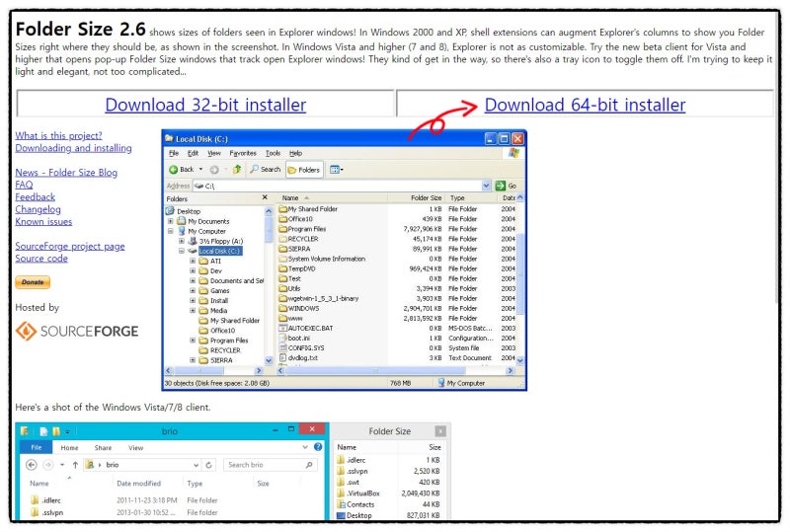The height and width of the screenshot is (532, 790).
Task: Open the address bar dropdown in Local Disk window
Action: point(486,186)
